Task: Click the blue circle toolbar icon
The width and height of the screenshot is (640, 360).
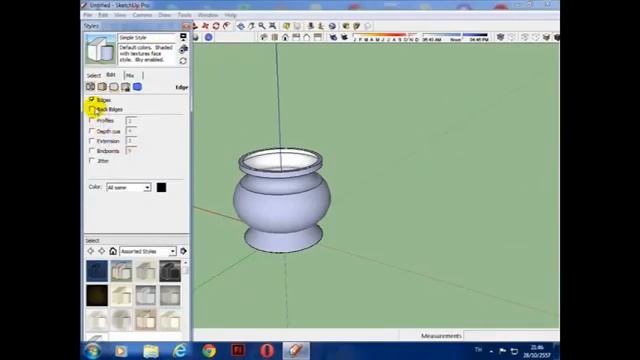Action: [209, 37]
